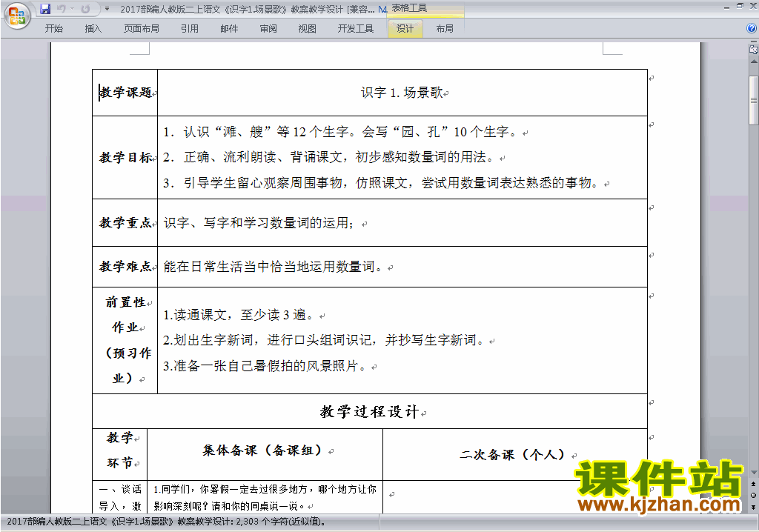Open the Select Browse Object circle button
Screen dimensions: 759x532
click(754, 495)
